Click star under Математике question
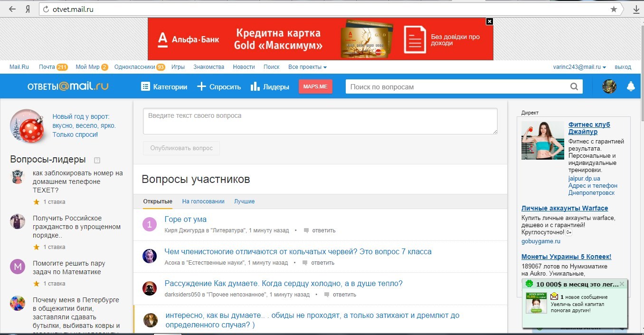 [37, 284]
